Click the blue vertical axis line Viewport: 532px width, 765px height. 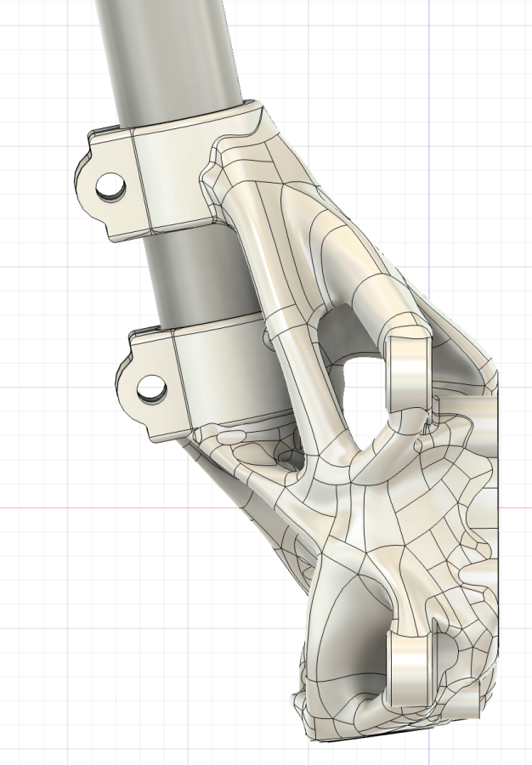coord(429,127)
